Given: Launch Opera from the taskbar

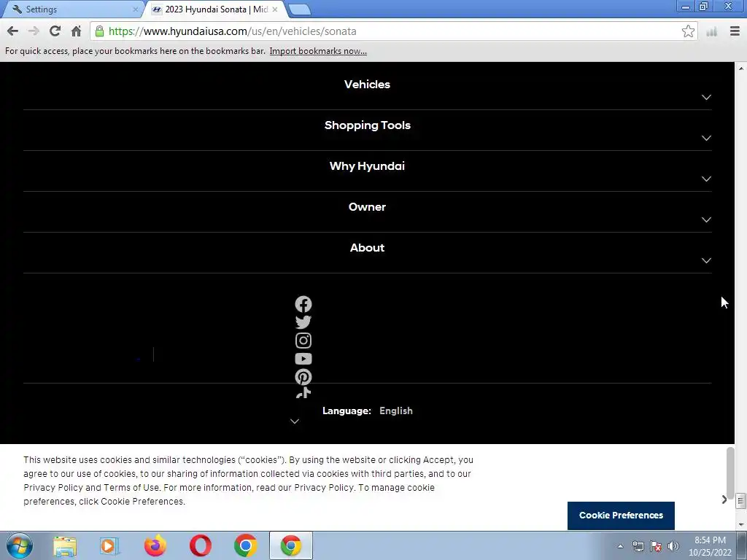Looking at the screenshot, I should click(x=201, y=545).
